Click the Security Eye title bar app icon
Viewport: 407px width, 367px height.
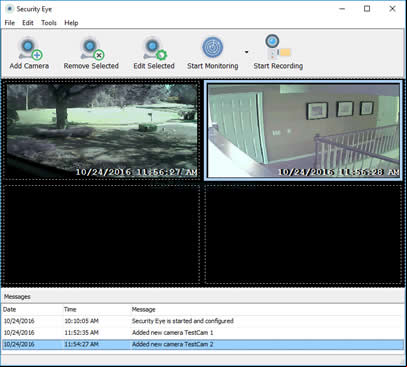(10, 9)
